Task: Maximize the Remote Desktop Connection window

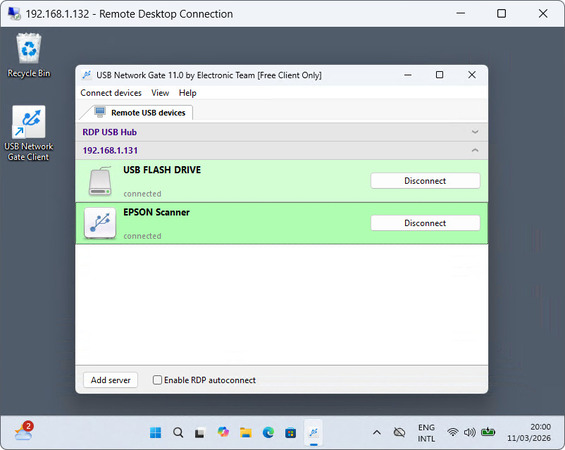Action: click(501, 13)
